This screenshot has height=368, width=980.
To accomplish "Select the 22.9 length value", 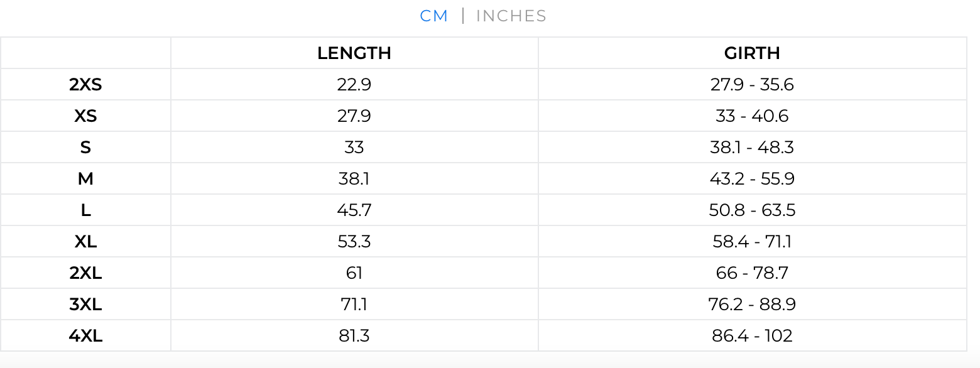I will pyautogui.click(x=354, y=85).
